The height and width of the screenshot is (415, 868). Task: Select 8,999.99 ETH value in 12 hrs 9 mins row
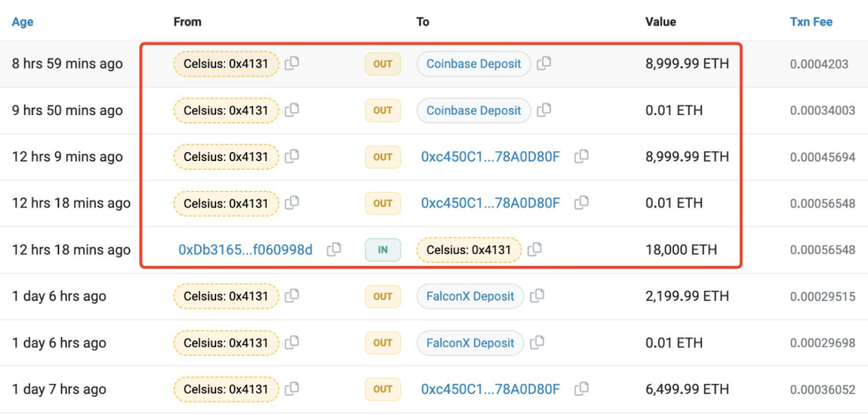[687, 157]
